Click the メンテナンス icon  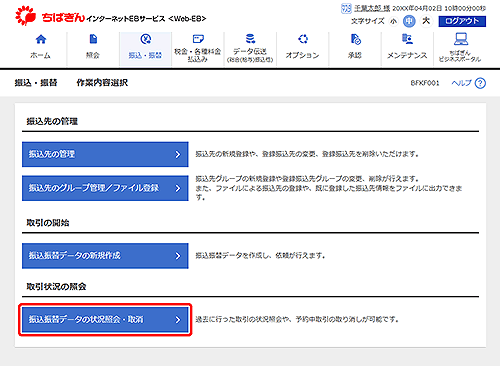click(407, 39)
